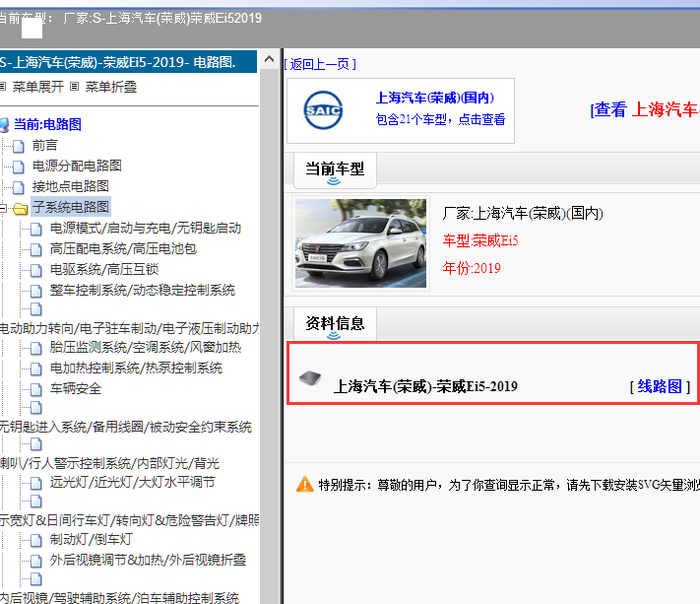The width and height of the screenshot is (700, 604).
Task: Click the red 车型:荣威Ei5 text
Action: pos(480,240)
